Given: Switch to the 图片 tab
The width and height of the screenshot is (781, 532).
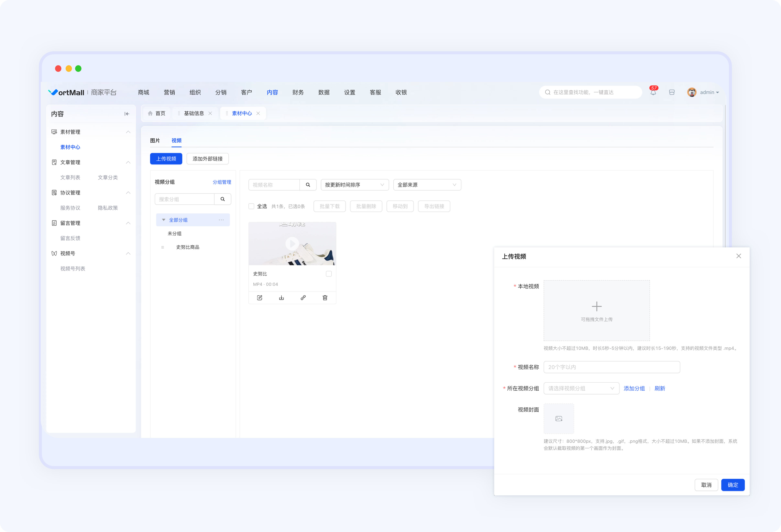Looking at the screenshot, I should tap(155, 140).
